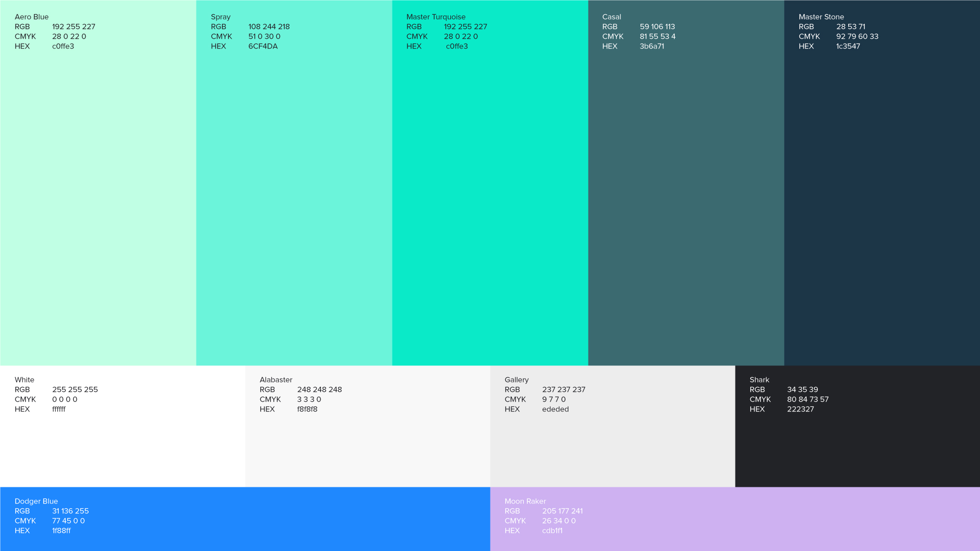Viewport: 980px width, 551px height.
Task: Click HEX value ededed
Action: coord(555,409)
